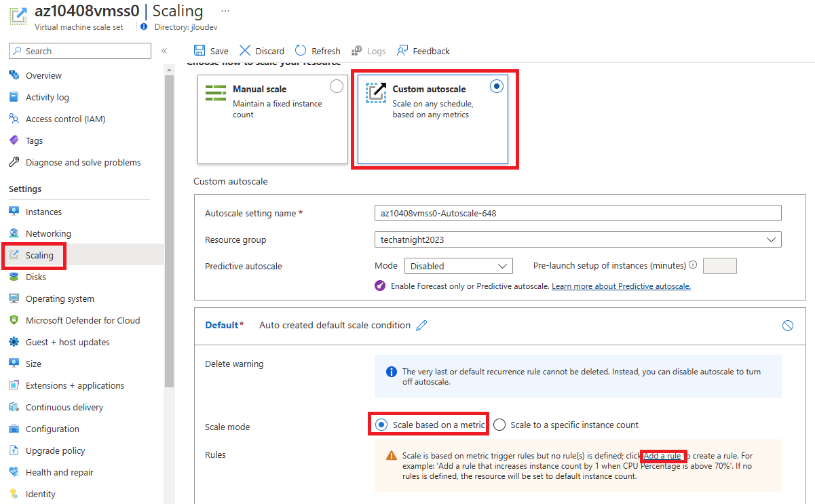Open Scaling in the Settings menu
815x504 pixels.
pos(39,255)
